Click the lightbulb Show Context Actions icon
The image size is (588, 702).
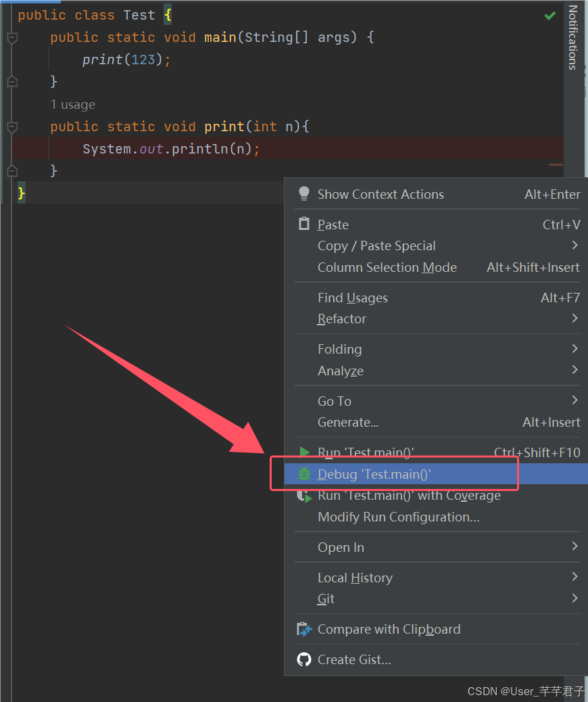(304, 194)
